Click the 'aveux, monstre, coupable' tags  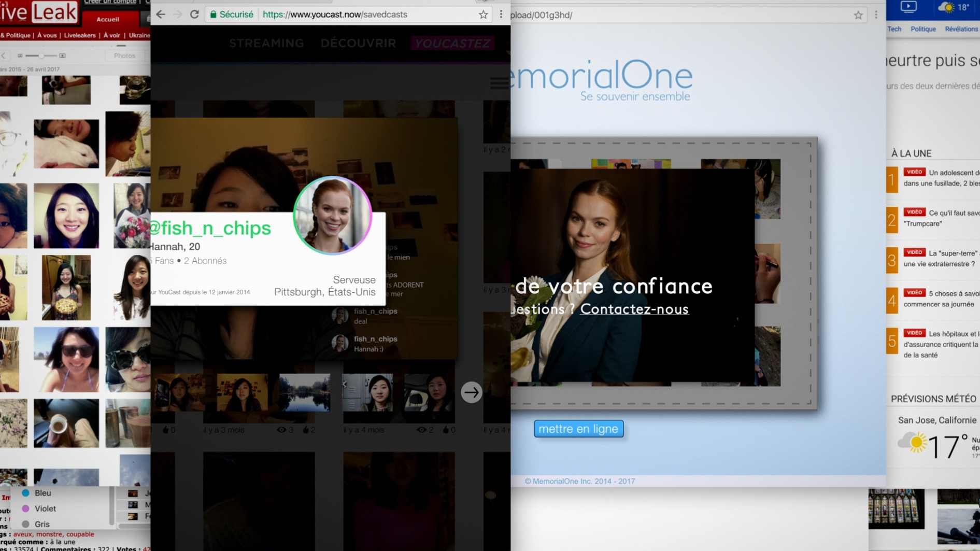click(x=54, y=534)
